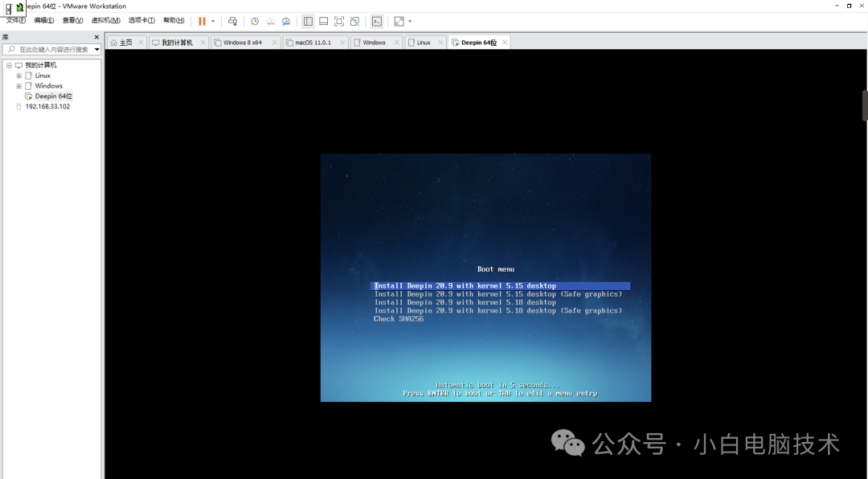Viewport: 868px width, 479px height.
Task: Open the 查看(V) menu
Action: [72, 20]
